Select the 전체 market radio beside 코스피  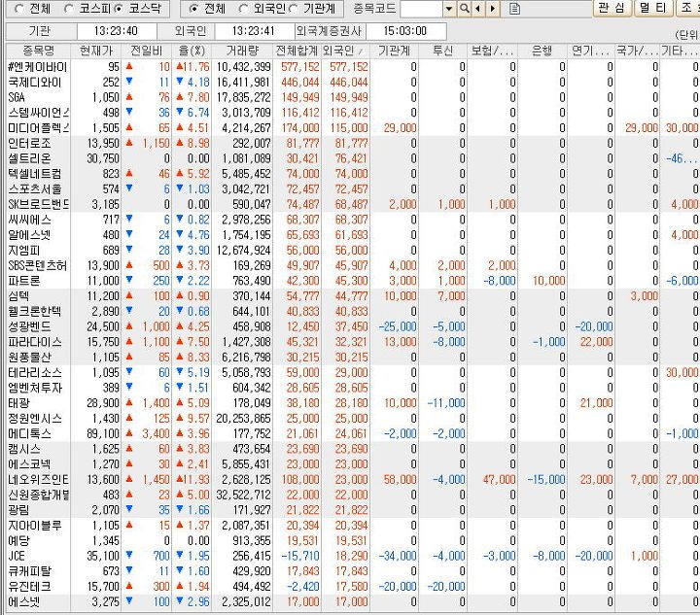[19, 9]
